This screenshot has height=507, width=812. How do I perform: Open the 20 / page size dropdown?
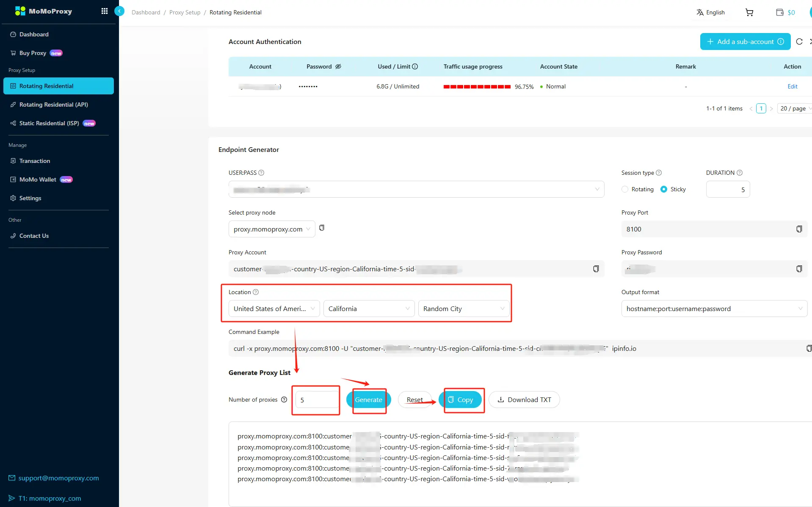795,108
